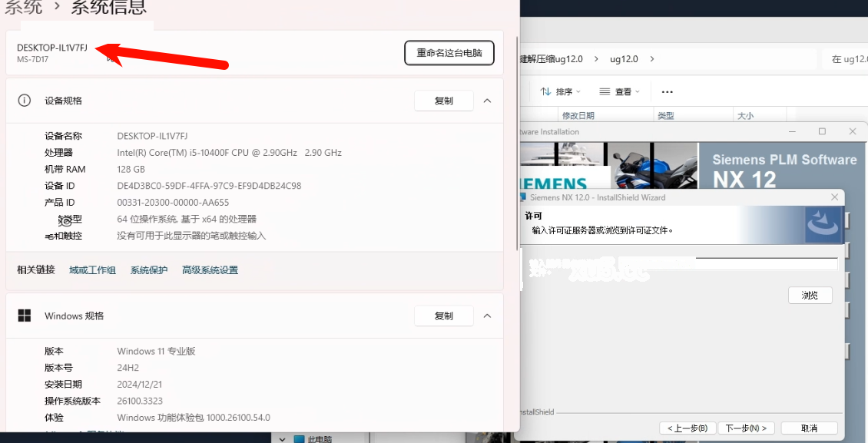Sort Explorer files by 大小 column
The image size is (868, 443).
pyautogui.click(x=745, y=116)
